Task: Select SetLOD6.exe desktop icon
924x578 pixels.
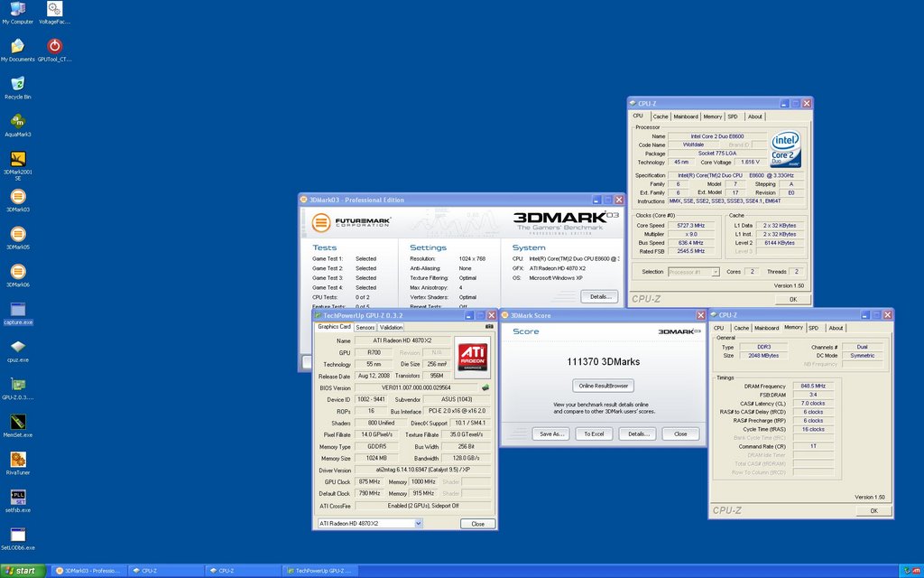Action: (x=18, y=539)
